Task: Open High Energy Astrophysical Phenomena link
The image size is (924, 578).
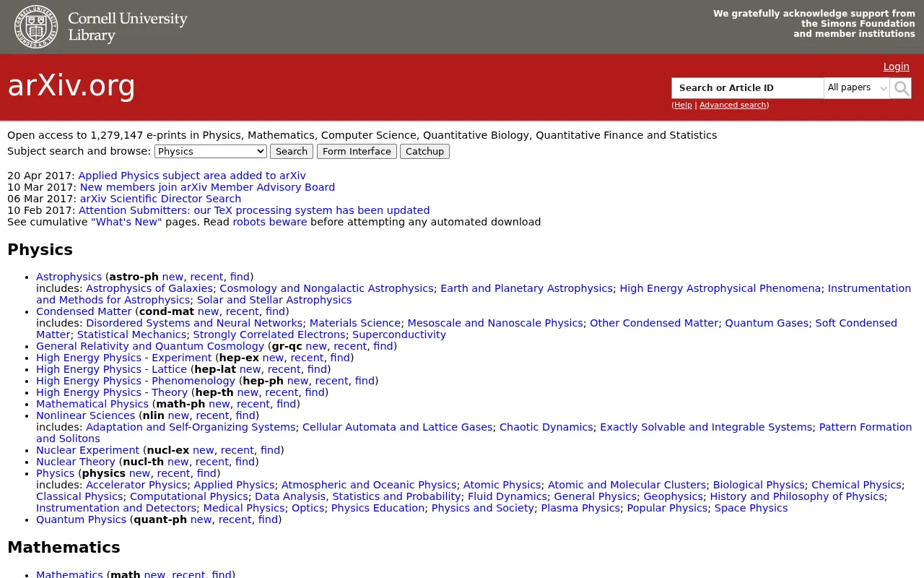Action: tap(720, 288)
